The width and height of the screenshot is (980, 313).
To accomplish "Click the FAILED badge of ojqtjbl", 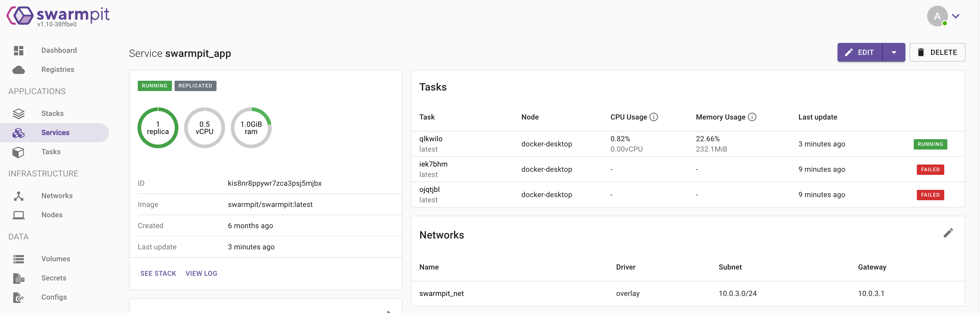I will (x=930, y=195).
